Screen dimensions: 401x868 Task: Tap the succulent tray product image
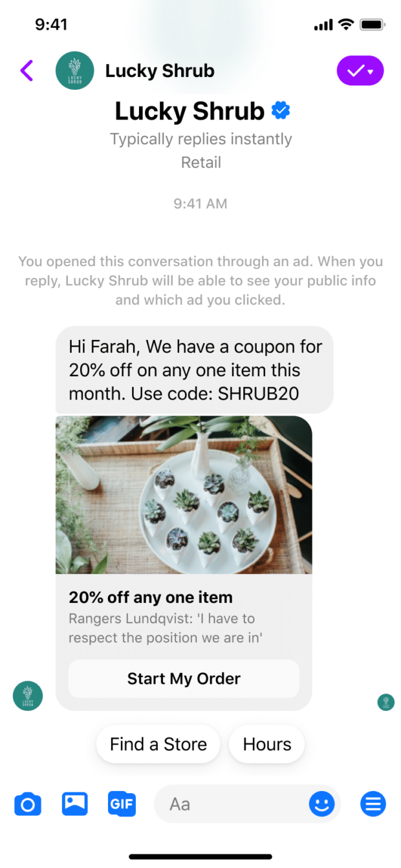[184, 494]
